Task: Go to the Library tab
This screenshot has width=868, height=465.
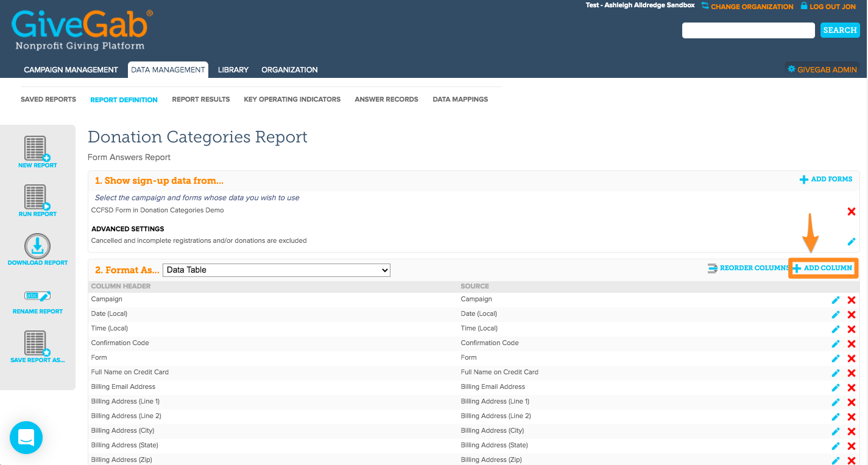Action: (x=233, y=70)
